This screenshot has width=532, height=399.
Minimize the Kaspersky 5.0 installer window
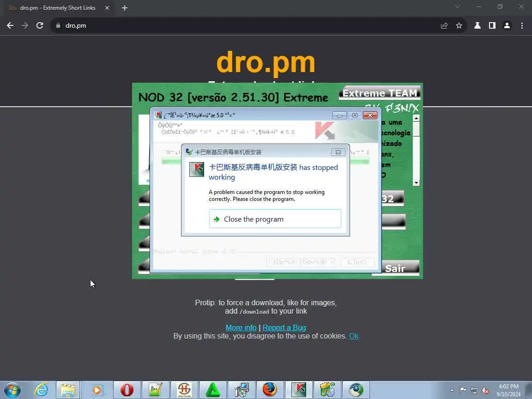click(339, 115)
